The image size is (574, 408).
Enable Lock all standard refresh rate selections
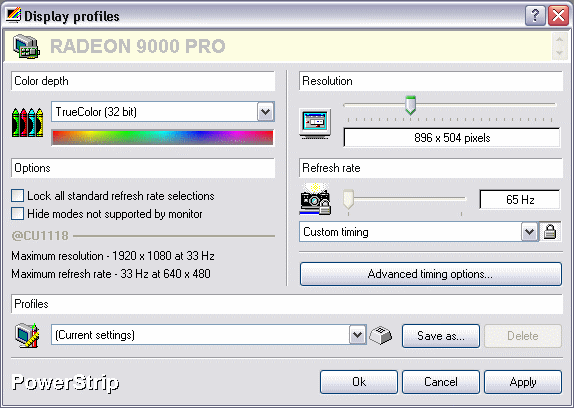point(17,196)
